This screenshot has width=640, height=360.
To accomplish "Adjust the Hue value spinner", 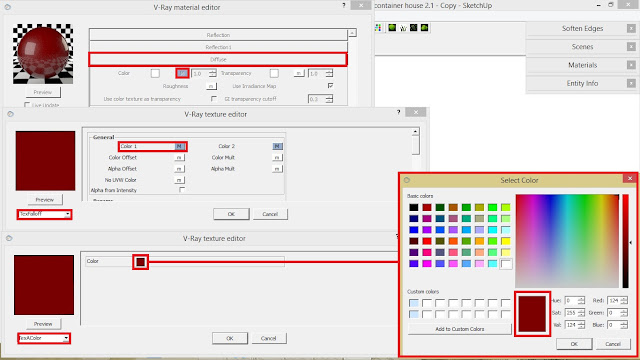I will [581, 301].
